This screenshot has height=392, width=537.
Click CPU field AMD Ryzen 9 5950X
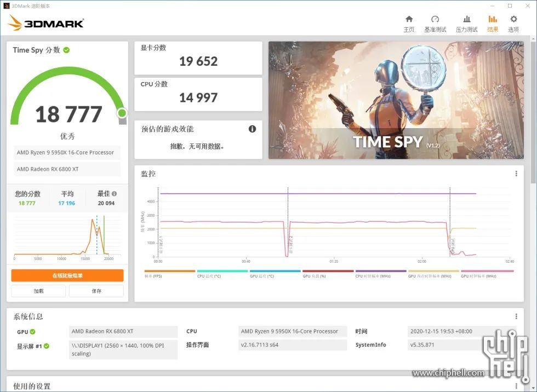[293, 331]
